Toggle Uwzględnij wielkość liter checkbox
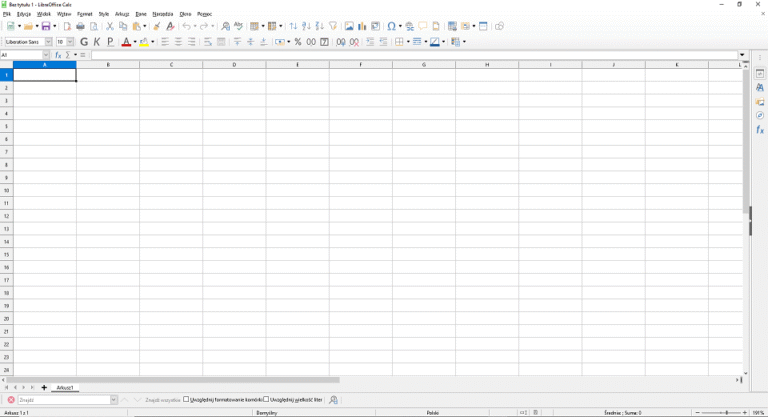The width and height of the screenshot is (768, 417). [266, 400]
